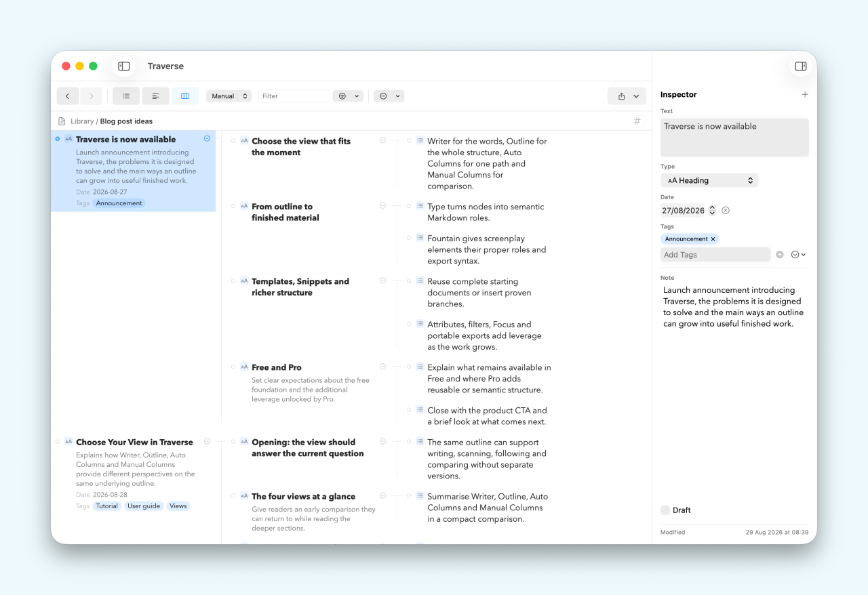Screen dimensions: 868x595
Task: Collapse the 'Traverse is now available' node
Action: click(x=207, y=138)
